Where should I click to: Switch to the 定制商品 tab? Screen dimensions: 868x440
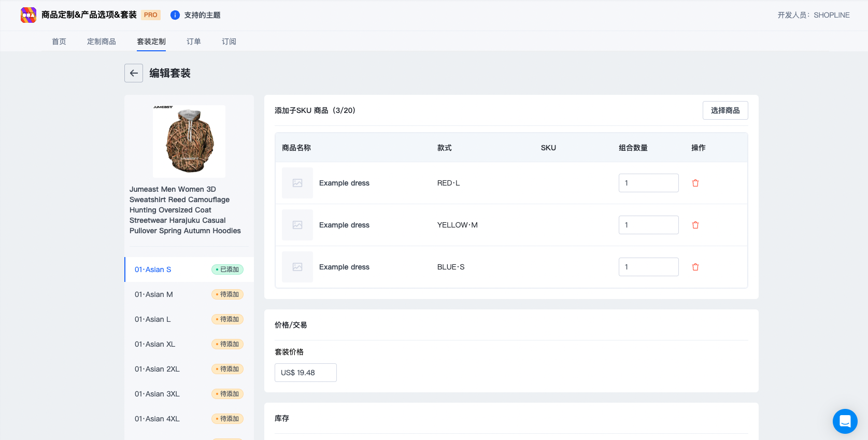point(102,41)
